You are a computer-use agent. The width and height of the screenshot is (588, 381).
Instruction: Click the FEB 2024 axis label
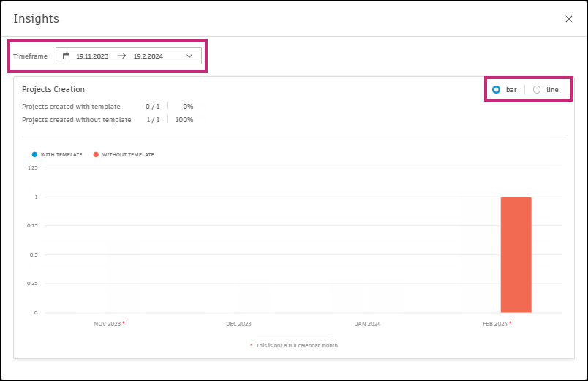click(495, 324)
